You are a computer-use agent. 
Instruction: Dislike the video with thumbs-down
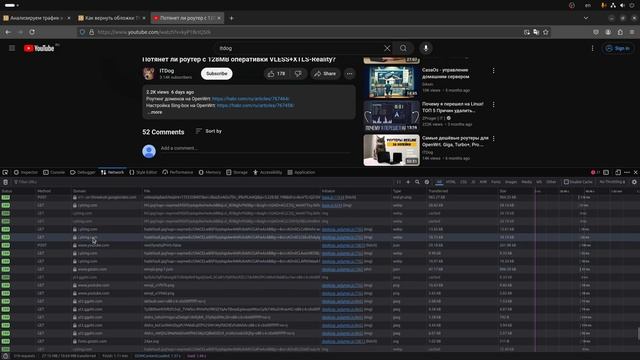[x=298, y=74]
